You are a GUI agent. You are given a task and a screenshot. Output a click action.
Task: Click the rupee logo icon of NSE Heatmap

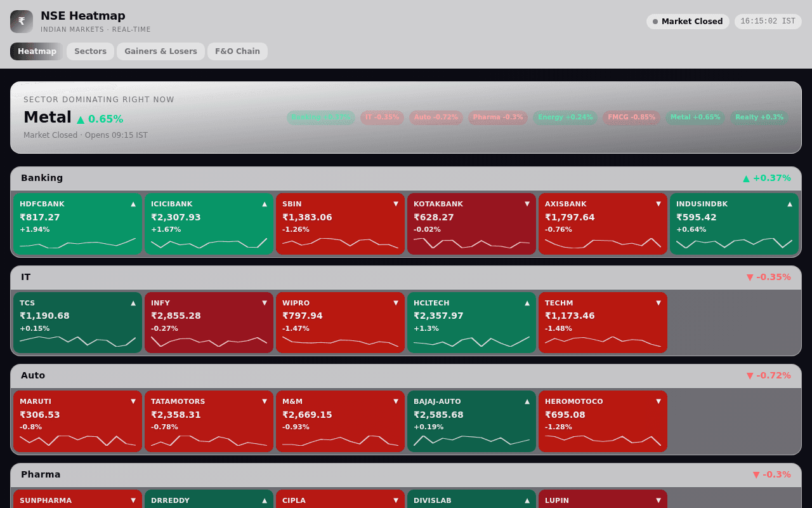pyautogui.click(x=22, y=22)
